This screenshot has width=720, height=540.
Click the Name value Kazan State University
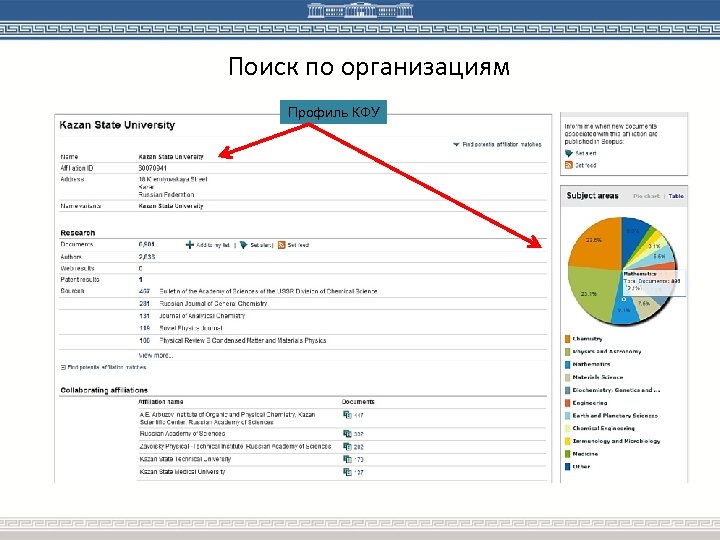click(x=171, y=157)
